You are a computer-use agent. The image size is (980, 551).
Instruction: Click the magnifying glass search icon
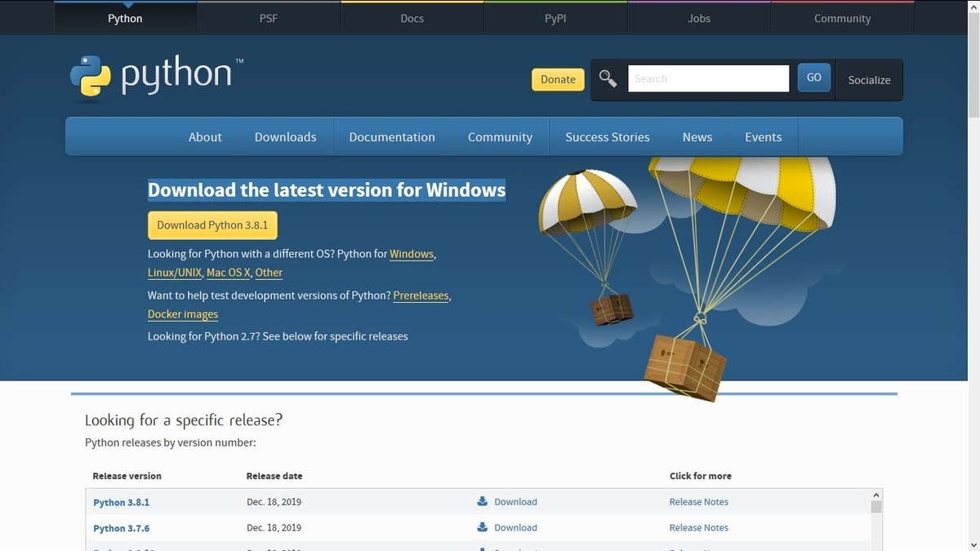coord(608,78)
